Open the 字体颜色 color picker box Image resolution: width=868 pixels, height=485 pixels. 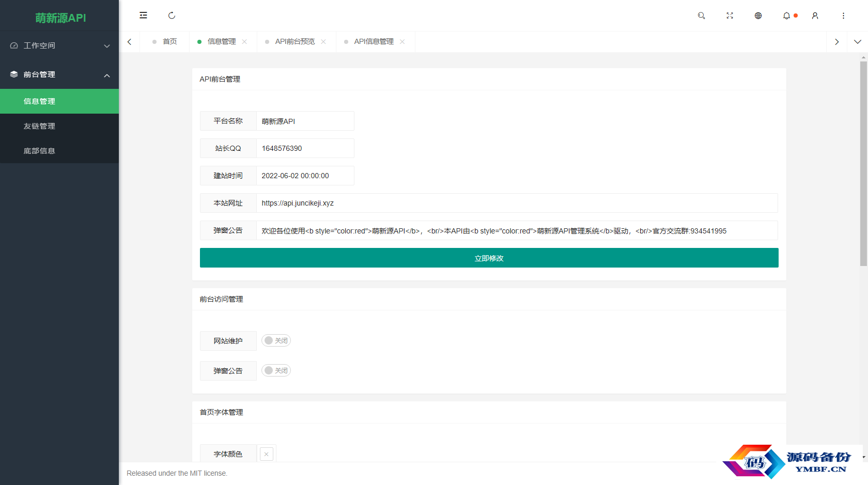coord(267,454)
